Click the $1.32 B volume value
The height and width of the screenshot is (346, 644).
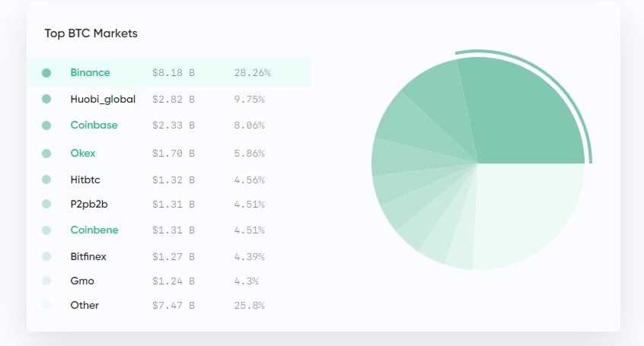(174, 179)
